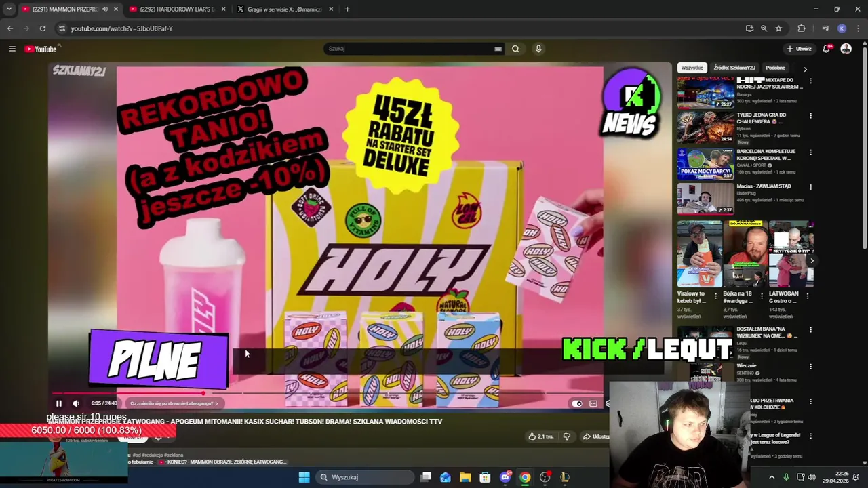View site information icon in address bar
Image resolution: width=868 pixels, height=488 pixels.
click(62, 28)
